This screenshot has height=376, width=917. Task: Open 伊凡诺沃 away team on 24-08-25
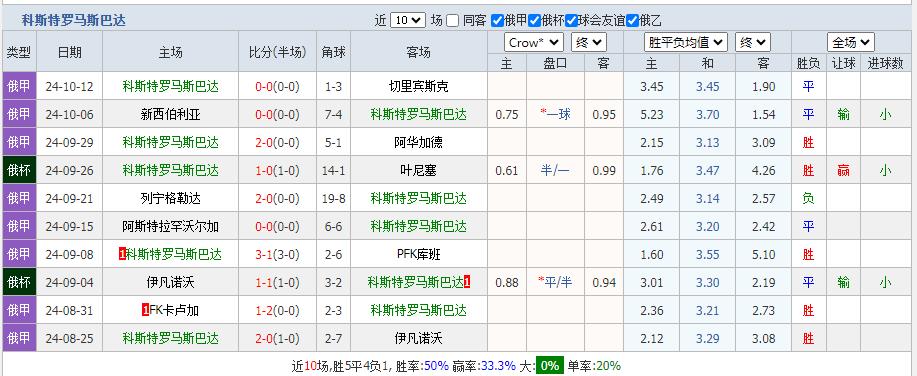coord(419,338)
